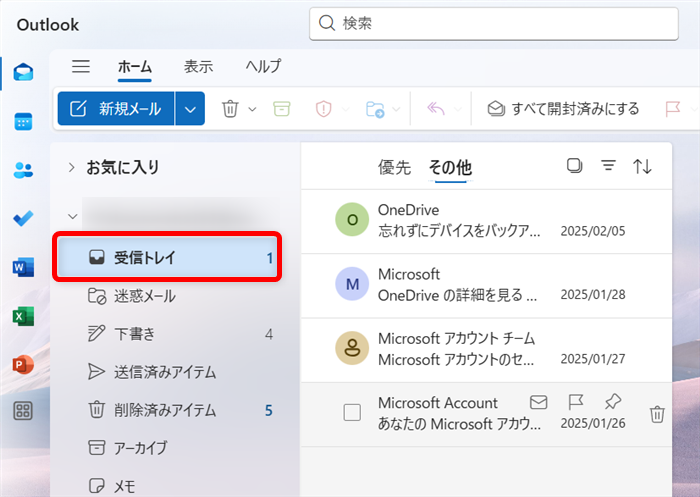
Task: Expand the お気に入り favorites section
Action: (x=72, y=167)
